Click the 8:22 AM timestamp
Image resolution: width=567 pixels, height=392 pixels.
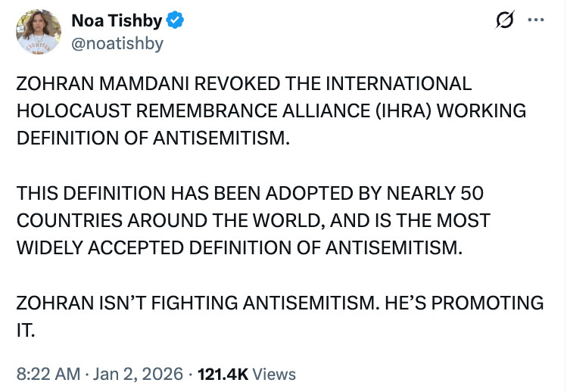coord(46,374)
